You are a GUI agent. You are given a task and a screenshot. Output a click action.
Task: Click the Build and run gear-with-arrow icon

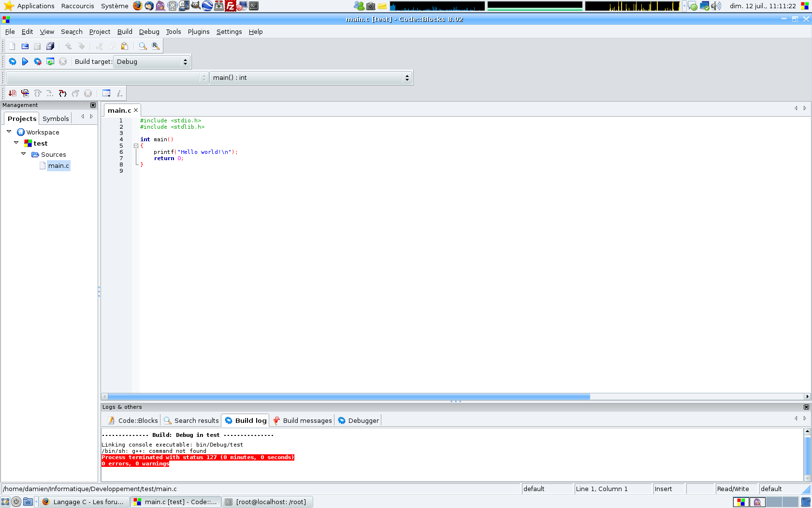(38, 61)
